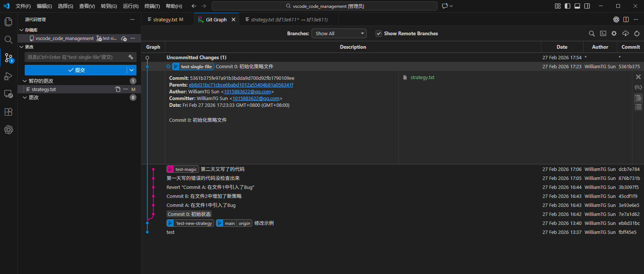The width and height of the screenshot is (644, 274).
Task: Open the Explorer view in activity bar
Action: (x=8, y=22)
